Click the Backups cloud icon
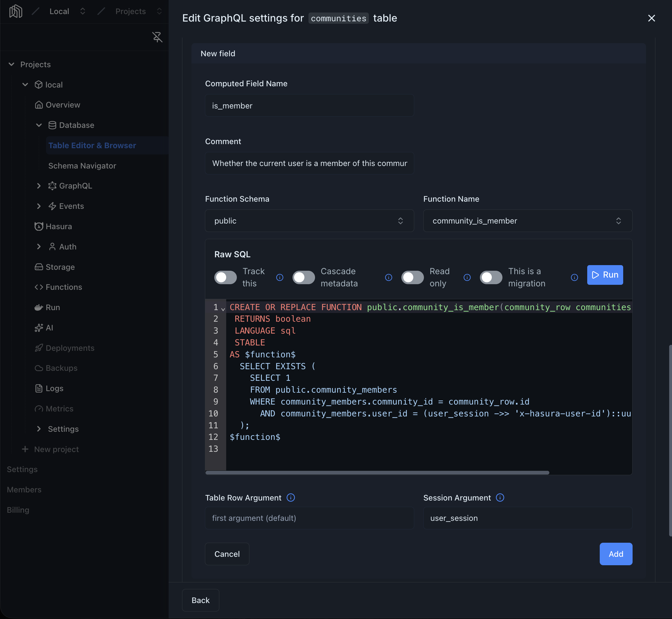Screen dimensions: 672x619 39,368
